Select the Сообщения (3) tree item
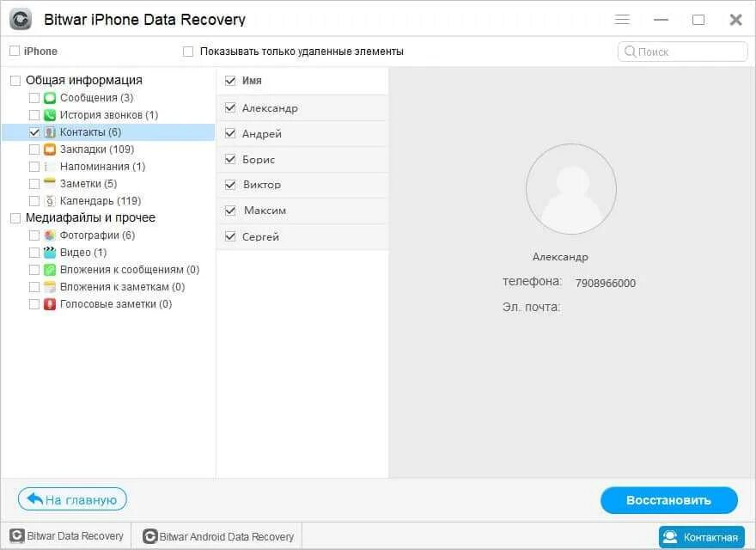 [96, 98]
